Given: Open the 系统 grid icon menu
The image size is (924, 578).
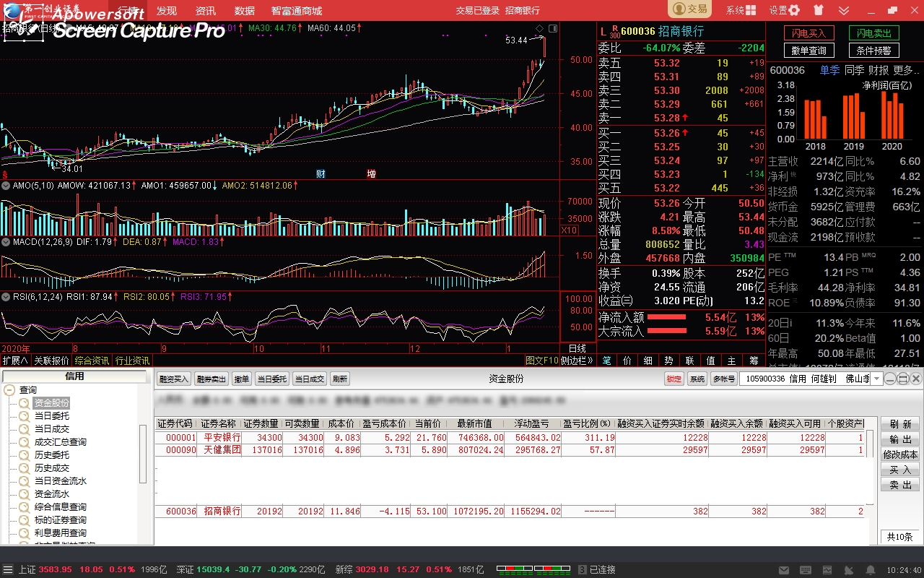Looking at the screenshot, I should pyautogui.click(x=741, y=10).
